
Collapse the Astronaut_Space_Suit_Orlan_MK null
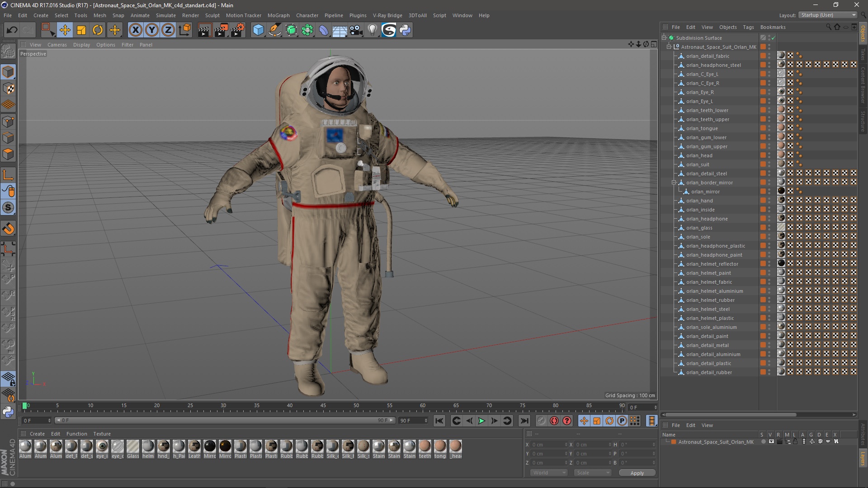pyautogui.click(x=669, y=47)
